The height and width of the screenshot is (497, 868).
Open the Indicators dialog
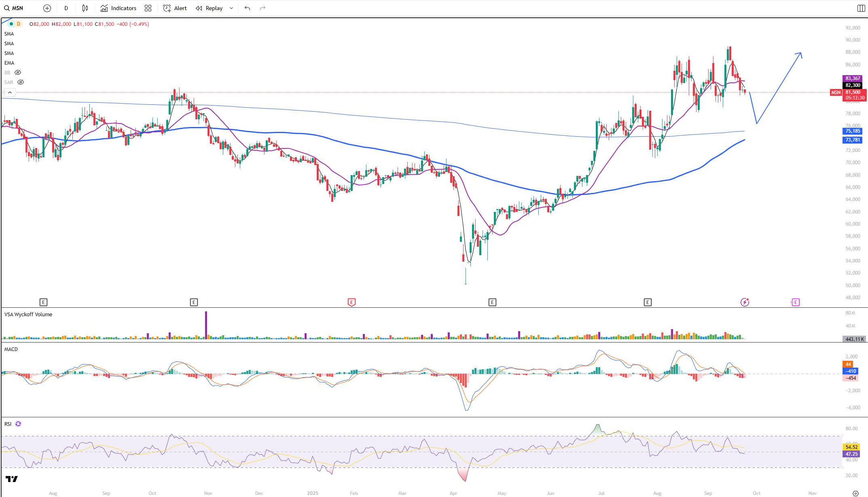coord(119,8)
